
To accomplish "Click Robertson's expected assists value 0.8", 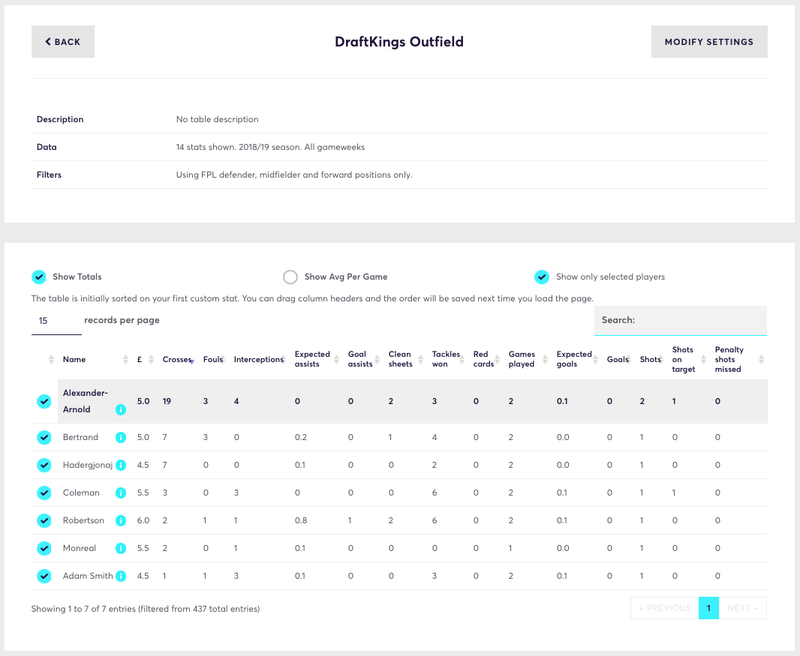I will tap(301, 520).
